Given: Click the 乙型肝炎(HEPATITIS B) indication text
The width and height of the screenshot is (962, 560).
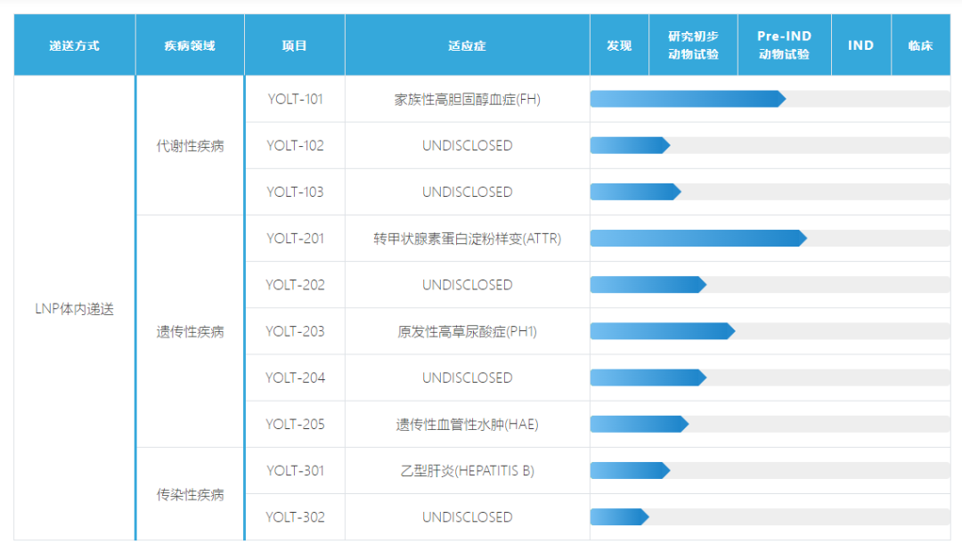Looking at the screenshot, I should (467, 471).
